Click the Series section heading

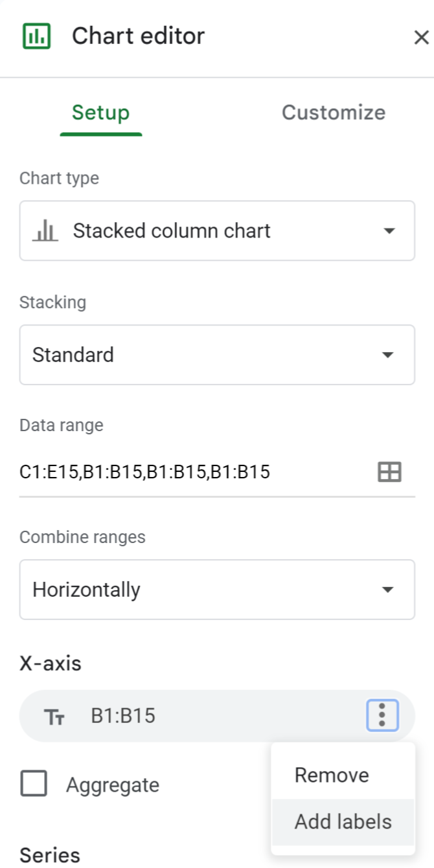[49, 856]
